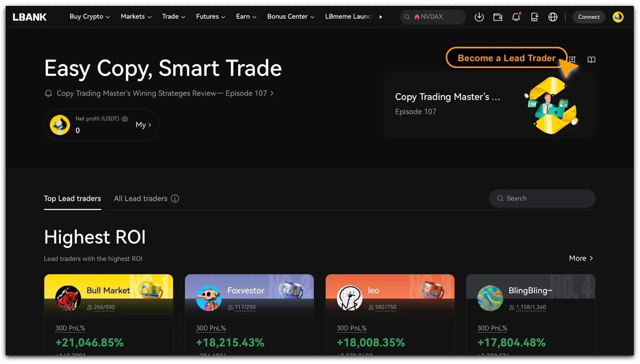The image size is (640, 364).
Task: Switch to Top Lead traders tab
Action: (72, 199)
